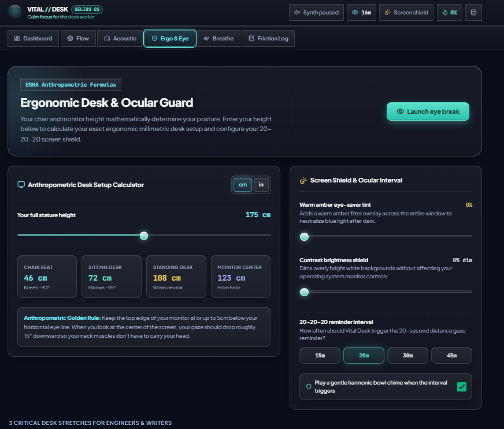Click the stature height slider handle
Viewport: 504px width, 429px height.
coord(144,236)
